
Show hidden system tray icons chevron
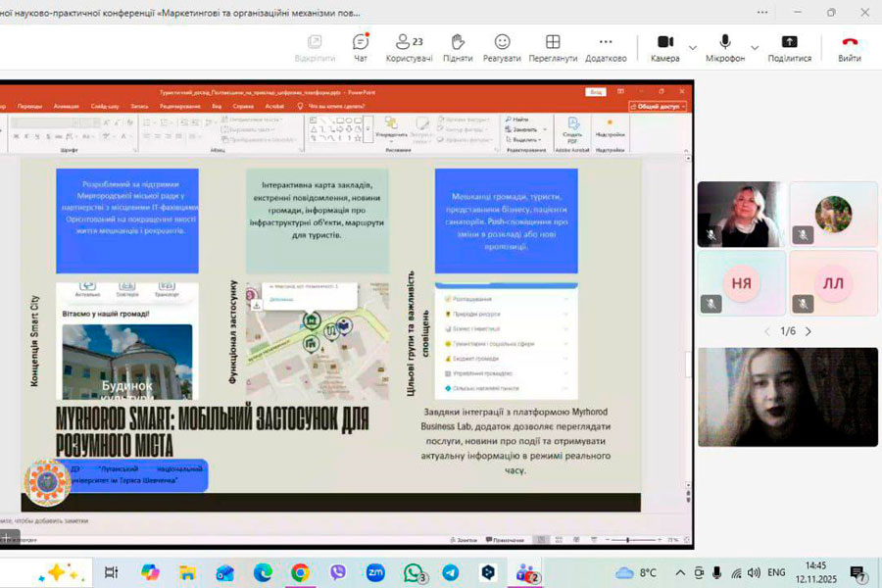pos(680,572)
